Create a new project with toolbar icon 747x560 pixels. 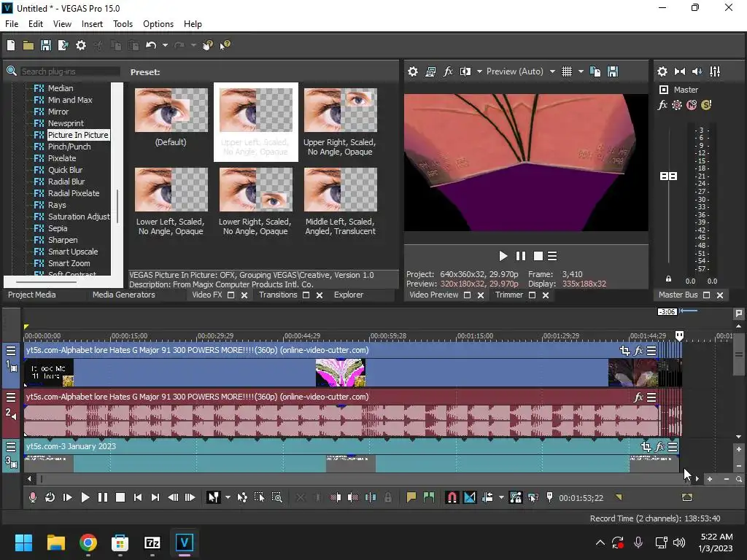(11, 45)
